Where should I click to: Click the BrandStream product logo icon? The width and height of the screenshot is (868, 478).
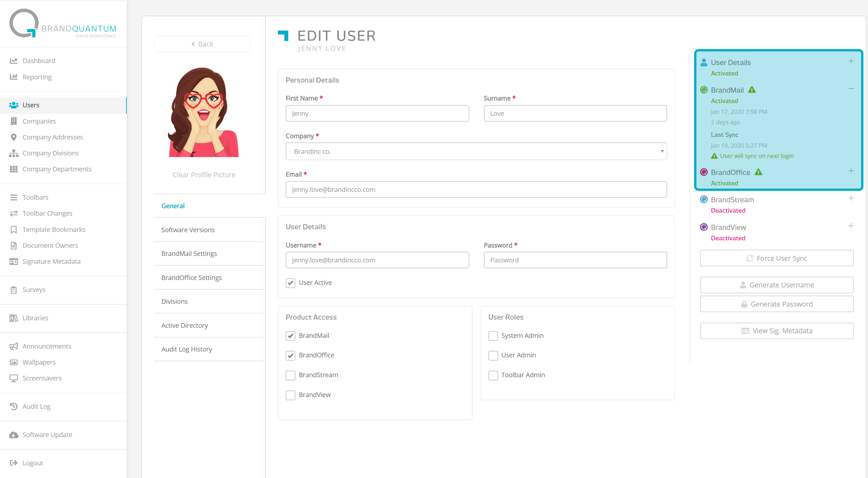704,200
